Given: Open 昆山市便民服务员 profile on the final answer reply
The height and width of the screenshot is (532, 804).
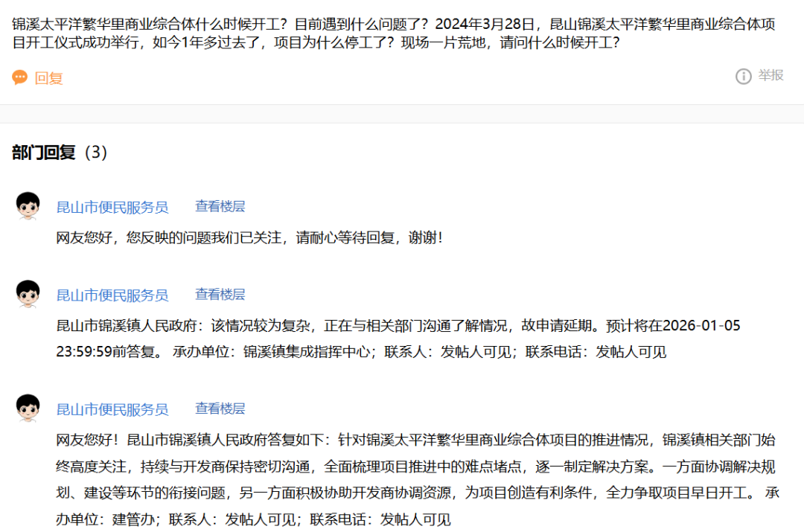Looking at the screenshot, I should (x=112, y=409).
